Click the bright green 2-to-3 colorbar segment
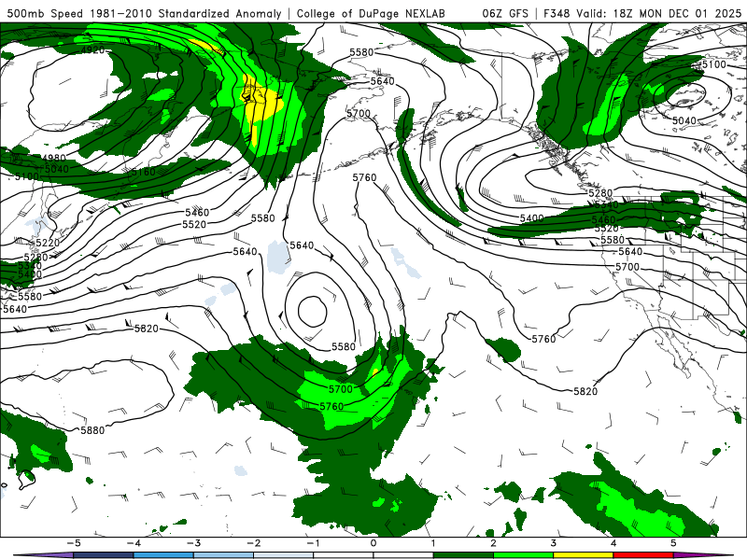747x560 pixels. click(x=523, y=555)
